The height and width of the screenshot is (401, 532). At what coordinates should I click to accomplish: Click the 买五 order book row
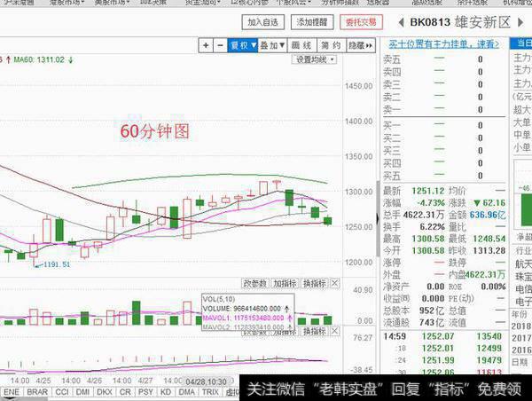pos(444,176)
